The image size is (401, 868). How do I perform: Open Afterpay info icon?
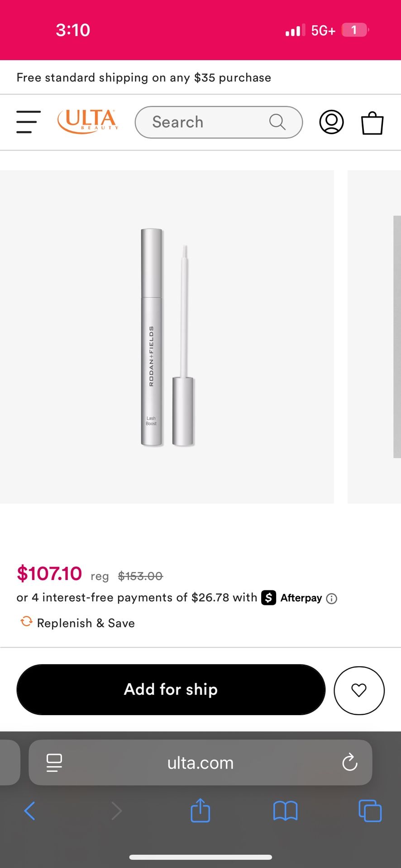(x=332, y=599)
